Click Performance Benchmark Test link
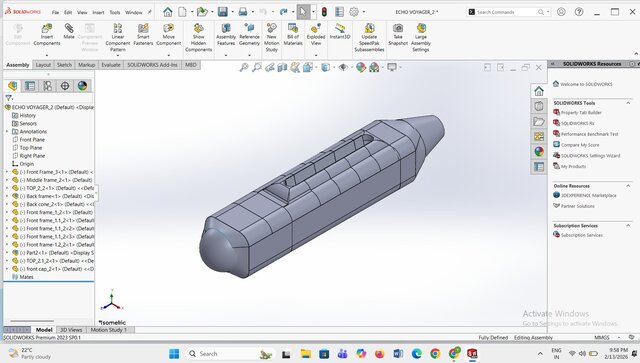Screen dimensions: 640x363 (x=589, y=134)
